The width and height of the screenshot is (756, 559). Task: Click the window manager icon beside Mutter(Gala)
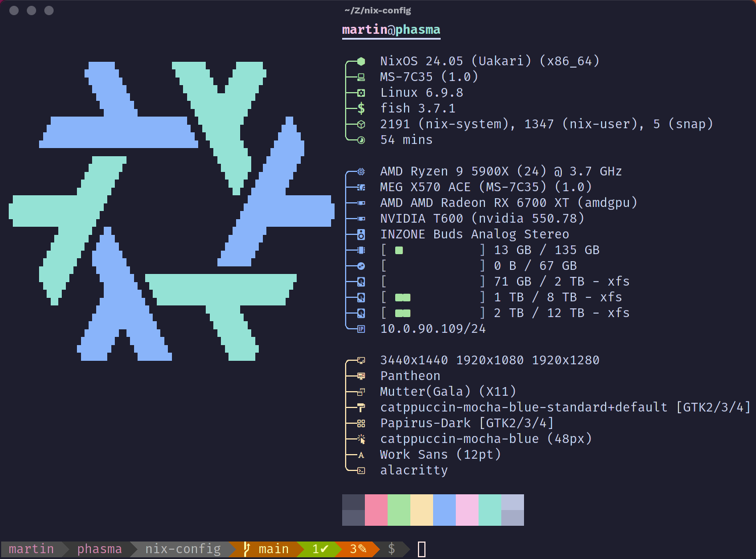click(x=361, y=392)
